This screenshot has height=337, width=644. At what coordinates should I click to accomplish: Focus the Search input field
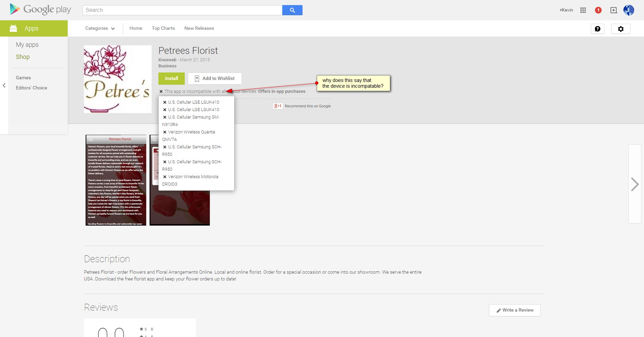tap(182, 10)
